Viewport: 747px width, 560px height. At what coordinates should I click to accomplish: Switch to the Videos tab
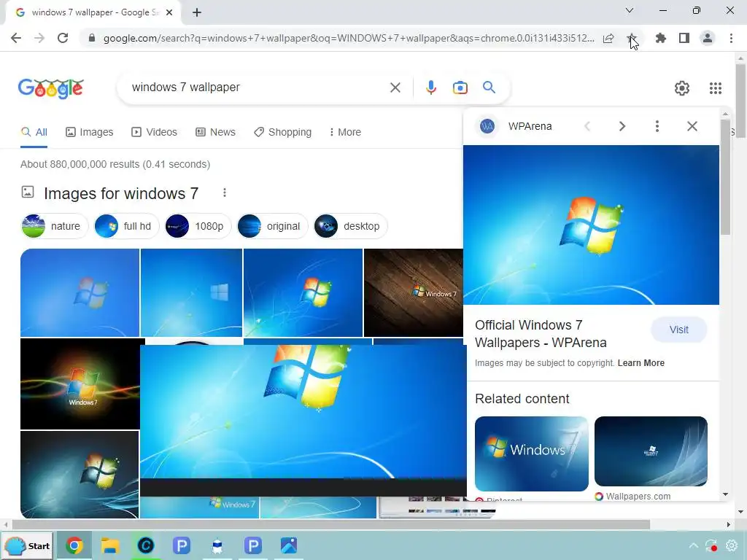[x=155, y=132]
